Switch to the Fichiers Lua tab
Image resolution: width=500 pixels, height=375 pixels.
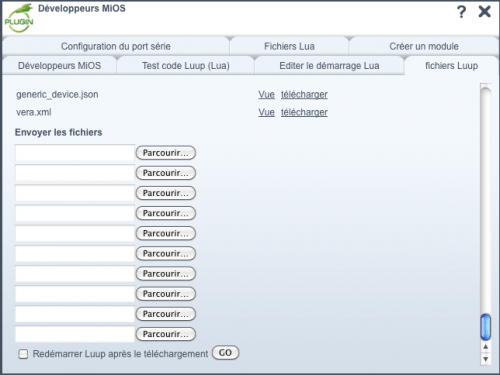pyautogui.click(x=289, y=46)
